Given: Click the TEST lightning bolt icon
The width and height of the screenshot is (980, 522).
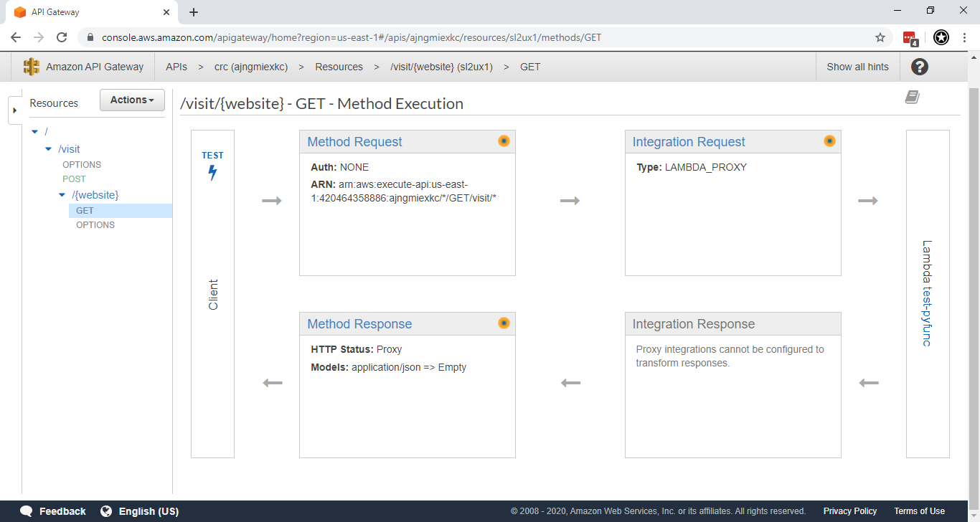Looking at the screenshot, I should [212, 173].
